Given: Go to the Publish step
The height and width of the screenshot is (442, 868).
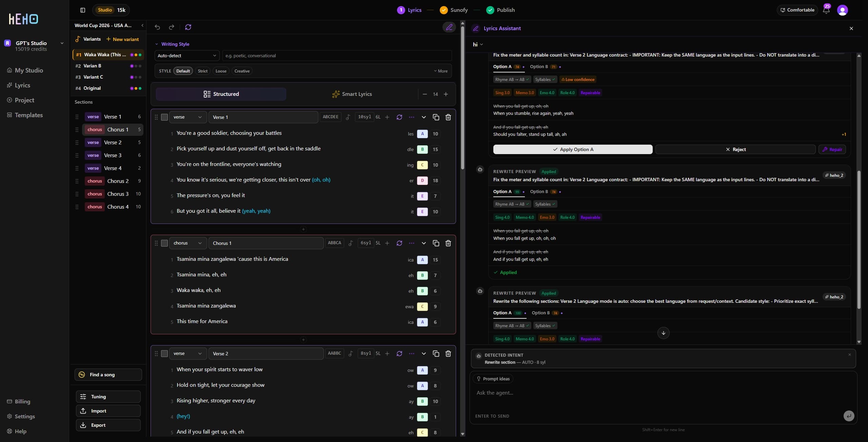Looking at the screenshot, I should coord(500,10).
